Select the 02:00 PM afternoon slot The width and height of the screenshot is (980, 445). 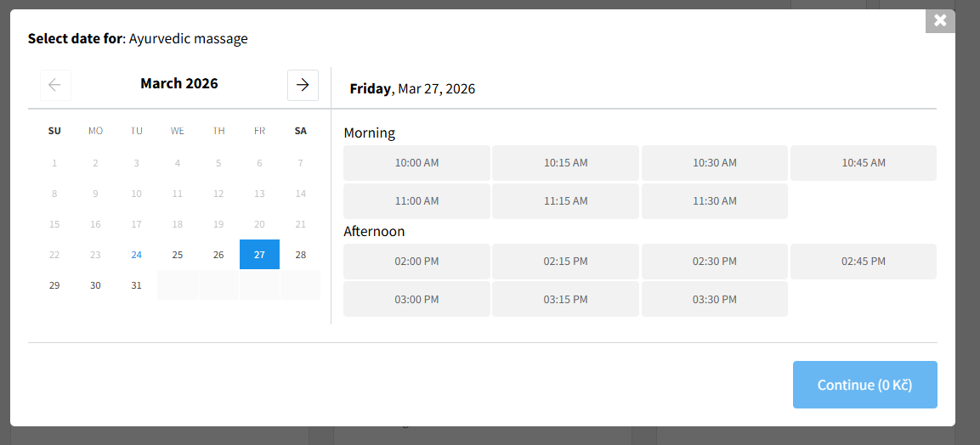[x=416, y=262]
